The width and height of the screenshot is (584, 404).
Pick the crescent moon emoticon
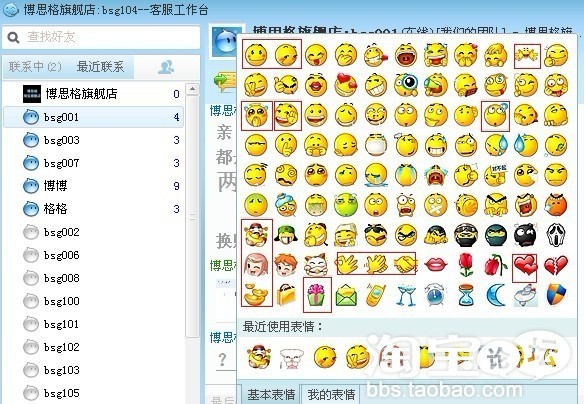pyautogui.click(x=496, y=295)
